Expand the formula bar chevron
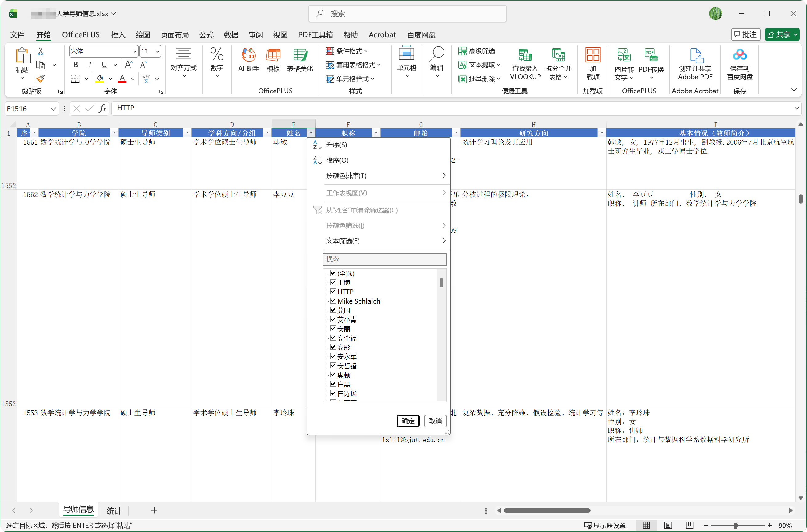Image resolution: width=807 pixels, height=532 pixels. point(796,108)
